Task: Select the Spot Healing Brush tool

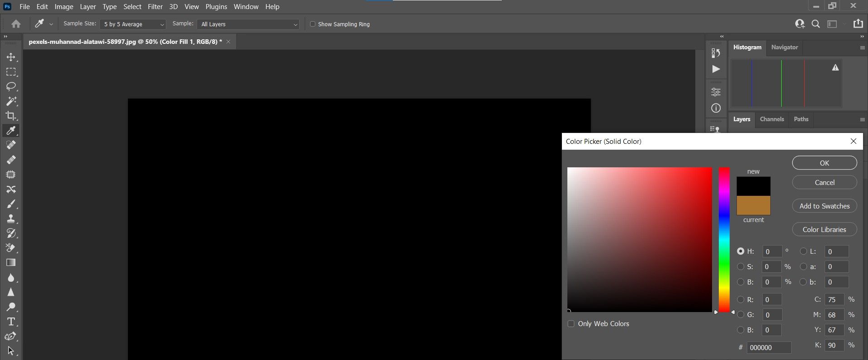Action: click(11, 145)
